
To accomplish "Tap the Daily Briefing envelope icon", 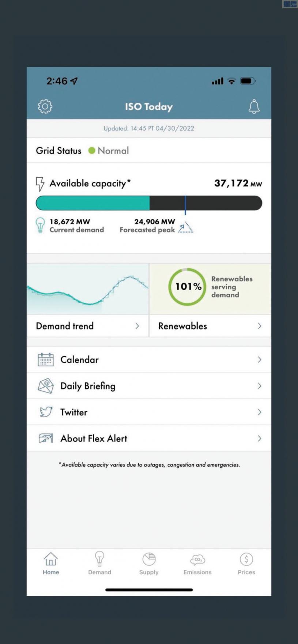I will 46,386.
